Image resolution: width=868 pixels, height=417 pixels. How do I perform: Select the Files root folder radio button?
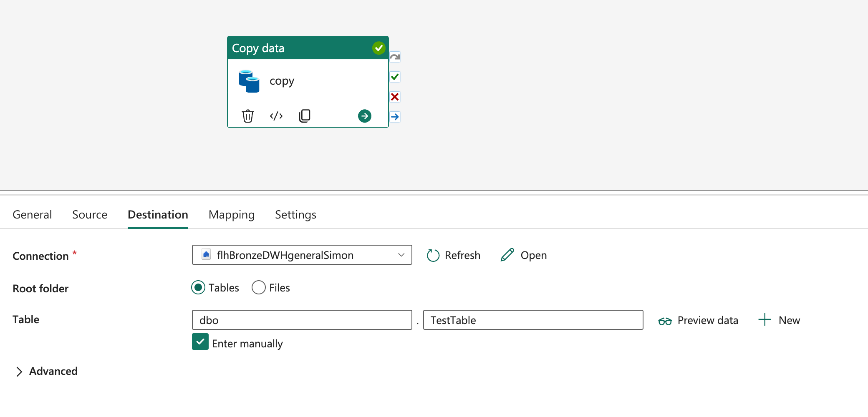[259, 288]
